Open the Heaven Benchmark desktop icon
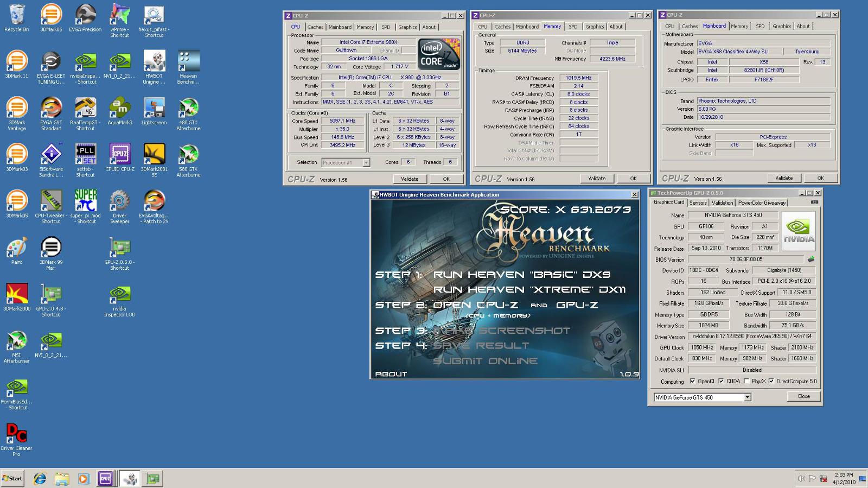The height and width of the screenshot is (488, 868). [188, 67]
